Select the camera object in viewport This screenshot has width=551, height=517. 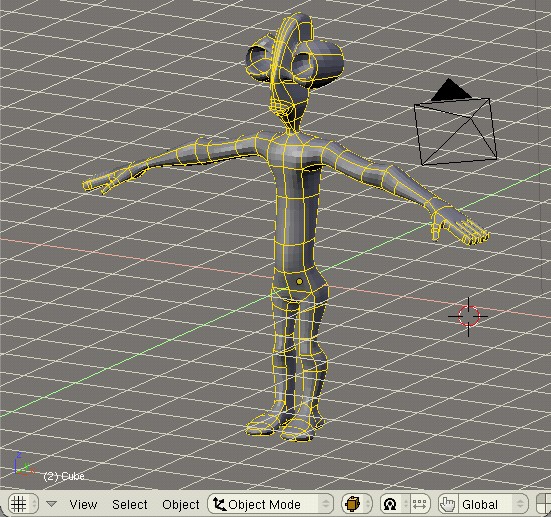(x=455, y=122)
